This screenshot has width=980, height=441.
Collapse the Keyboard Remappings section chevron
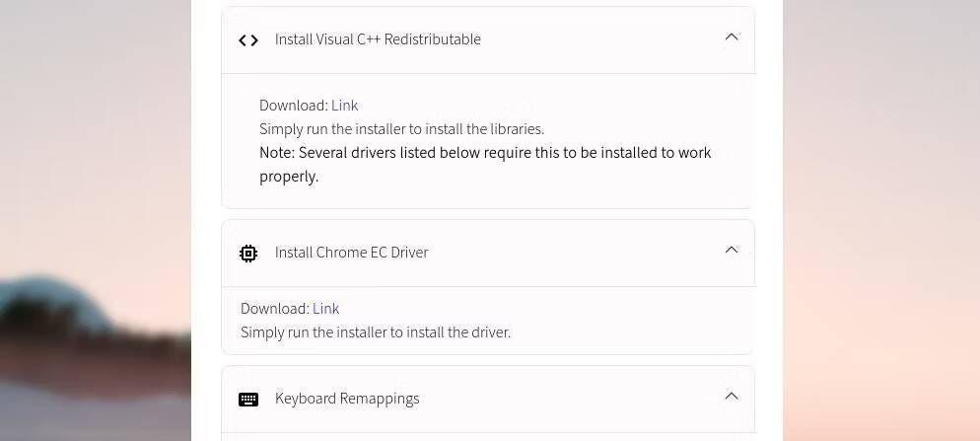[732, 396]
